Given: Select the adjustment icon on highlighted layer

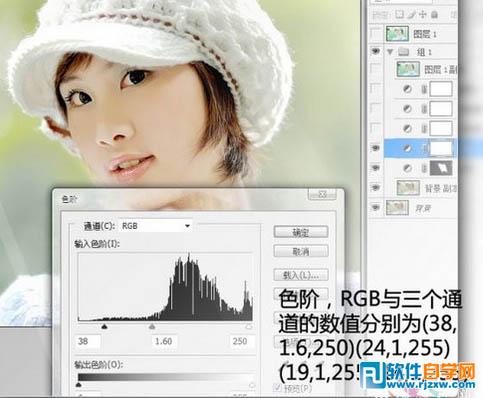Looking at the screenshot, I should click(407, 149).
